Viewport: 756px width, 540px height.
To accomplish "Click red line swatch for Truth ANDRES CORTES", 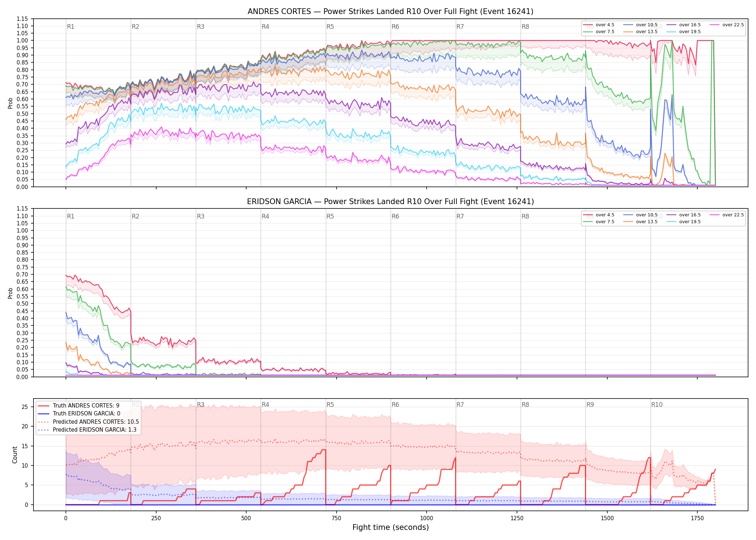I will tap(44, 406).
